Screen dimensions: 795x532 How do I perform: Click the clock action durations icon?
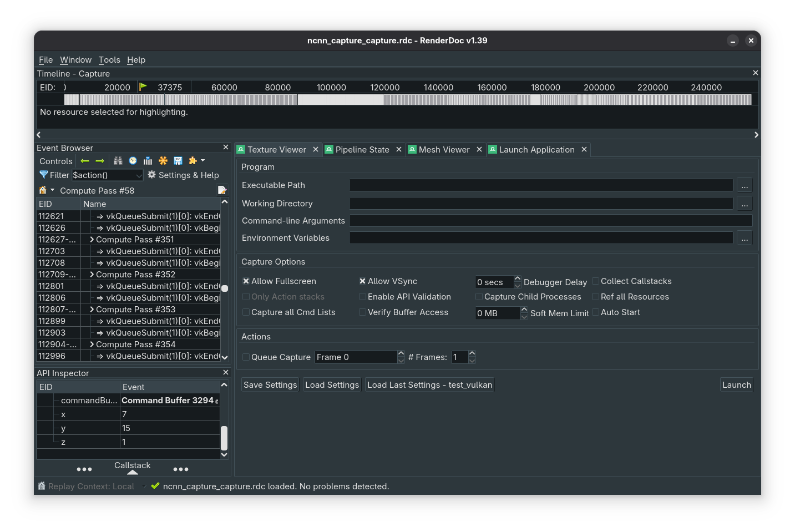point(133,161)
